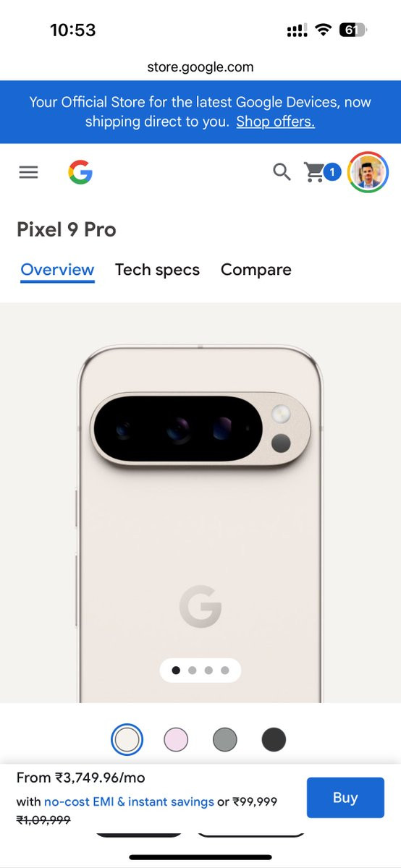
Task: Select the Porcelain white color swatch
Action: pyautogui.click(x=127, y=739)
